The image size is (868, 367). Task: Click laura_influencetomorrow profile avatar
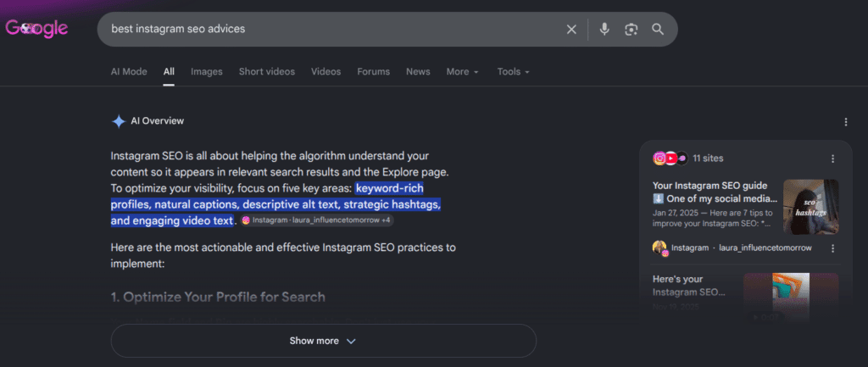pyautogui.click(x=660, y=248)
